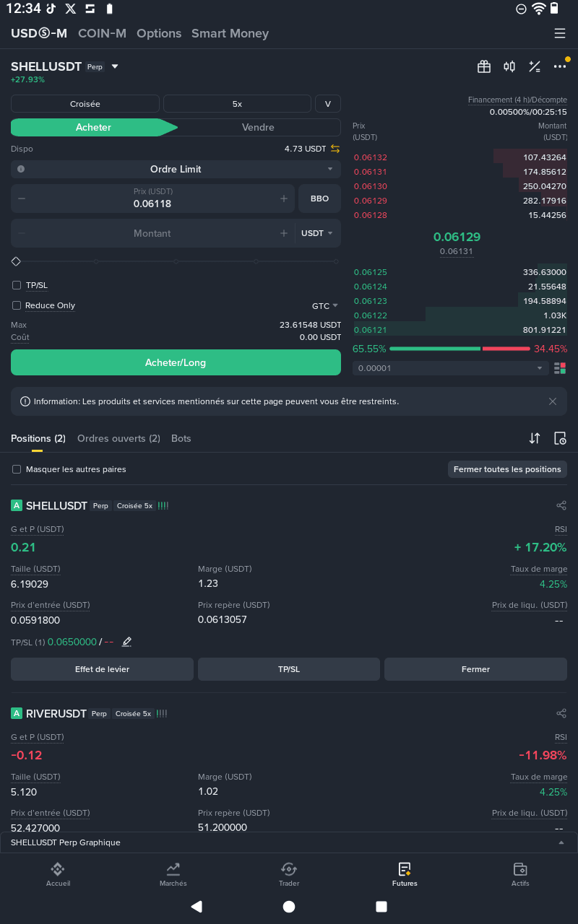The height and width of the screenshot is (924, 578).
Task: Tap the amount slider diamond handle
Action: (16, 261)
